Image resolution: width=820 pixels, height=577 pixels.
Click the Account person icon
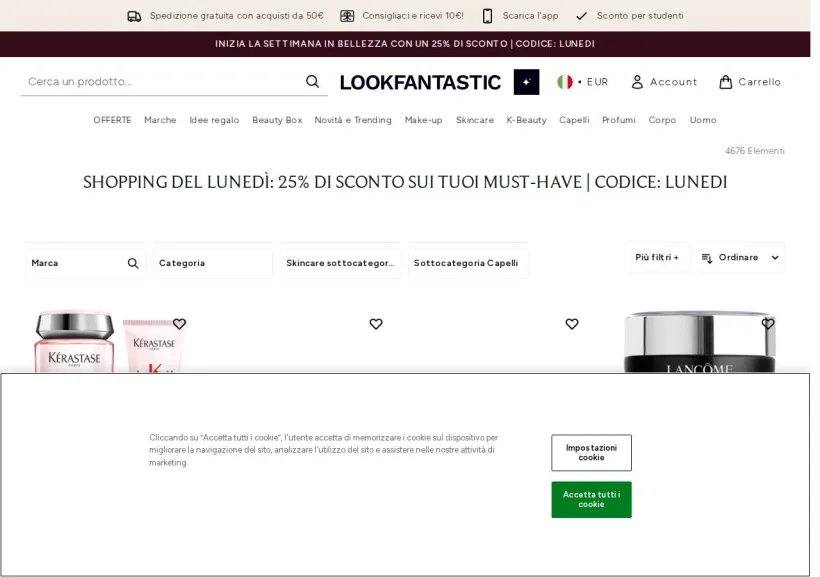pos(637,82)
